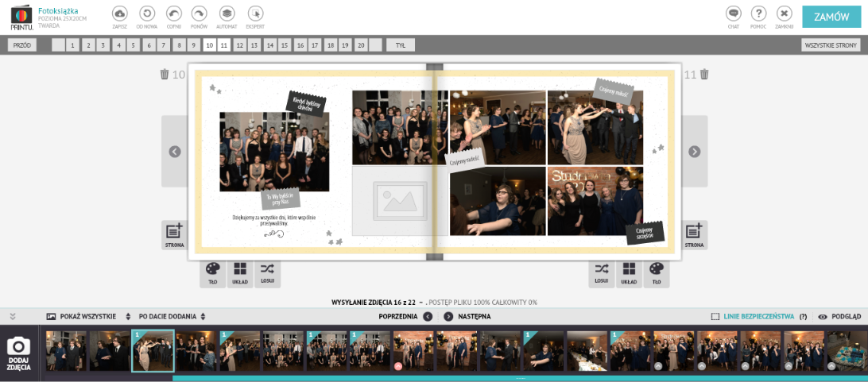The height and width of the screenshot is (382, 868).
Task: Click the empty photo placeholder frame
Action: [x=399, y=201]
